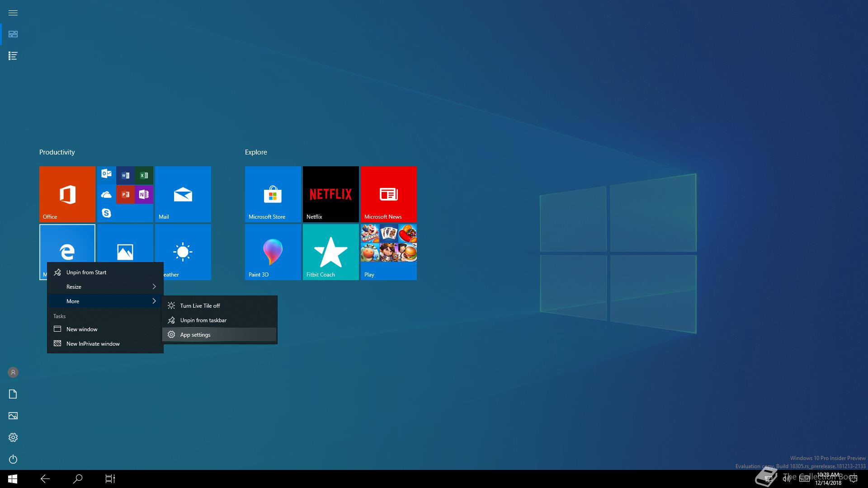Image resolution: width=868 pixels, height=488 pixels.
Task: Click the taskbar clock and date
Action: 828,479
